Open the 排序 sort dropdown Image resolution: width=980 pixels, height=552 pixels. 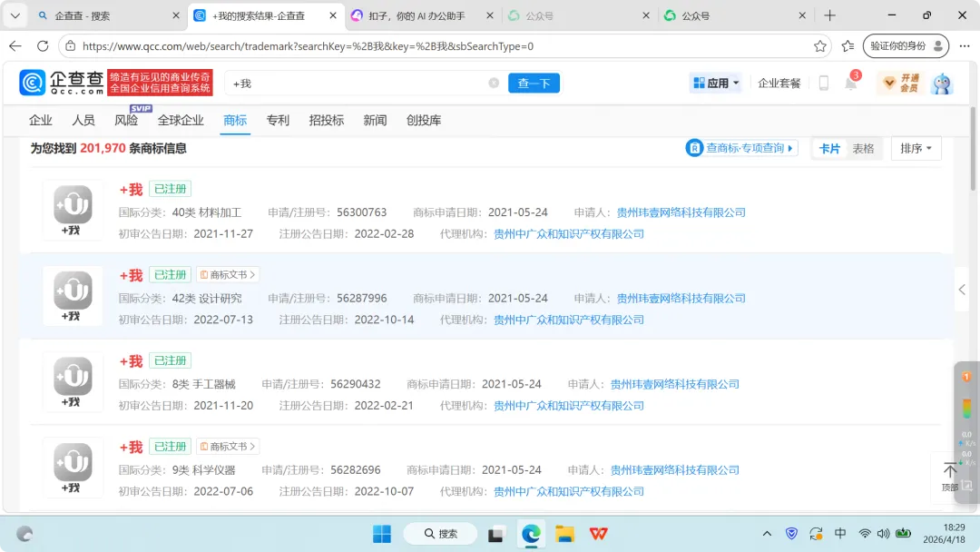coord(916,149)
